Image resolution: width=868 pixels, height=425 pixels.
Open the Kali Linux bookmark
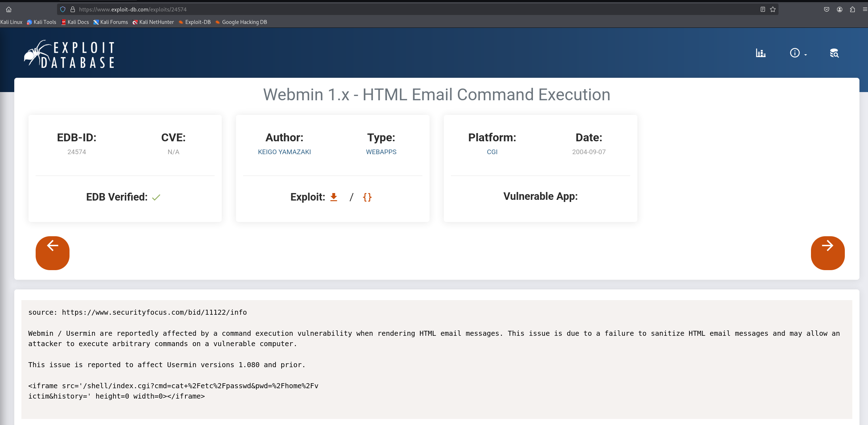(11, 22)
